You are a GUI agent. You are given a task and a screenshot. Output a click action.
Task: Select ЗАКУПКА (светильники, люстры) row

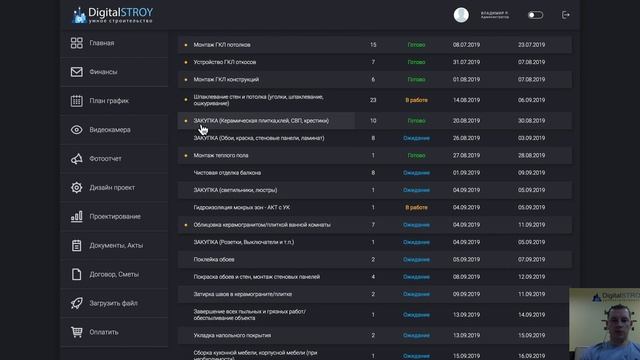click(375, 190)
